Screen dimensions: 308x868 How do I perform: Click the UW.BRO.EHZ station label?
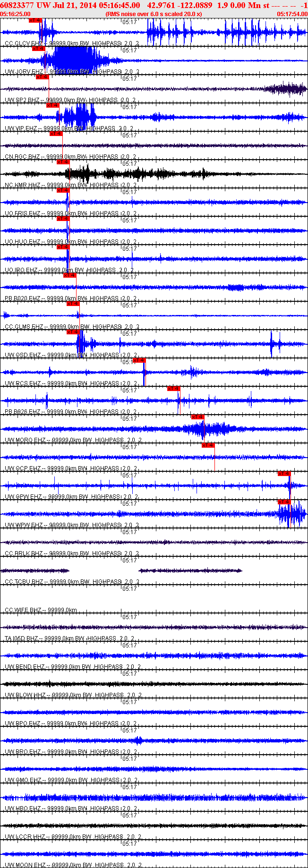[x=23, y=752]
